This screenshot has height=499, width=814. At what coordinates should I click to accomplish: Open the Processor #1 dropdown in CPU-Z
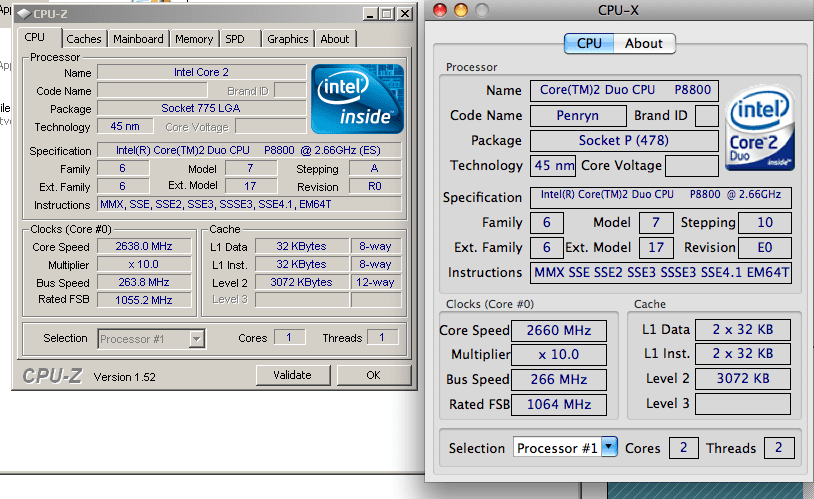(x=151, y=339)
